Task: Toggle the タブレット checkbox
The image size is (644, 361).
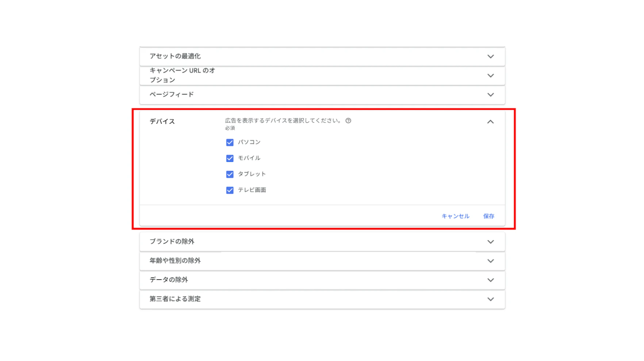Action: coord(230,174)
